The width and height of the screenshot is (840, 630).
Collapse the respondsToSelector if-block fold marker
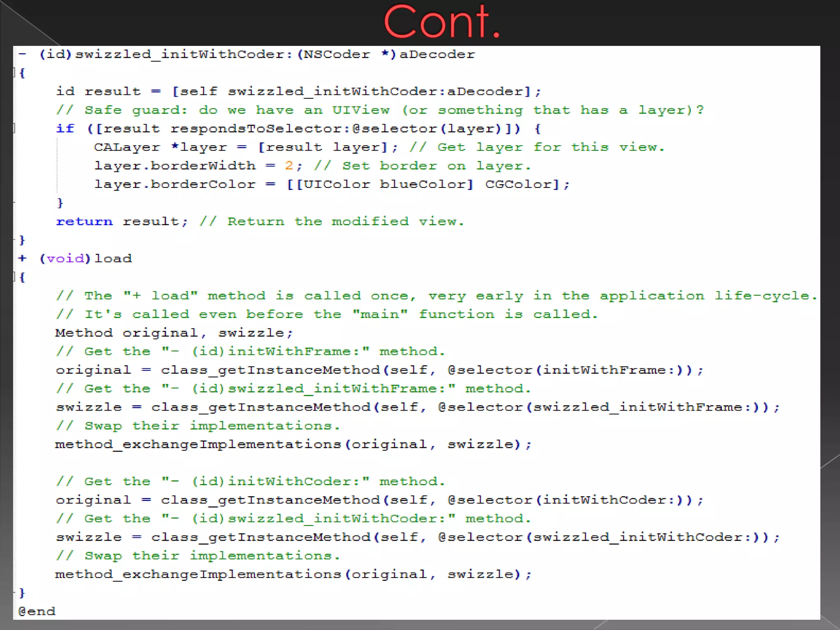[14, 128]
